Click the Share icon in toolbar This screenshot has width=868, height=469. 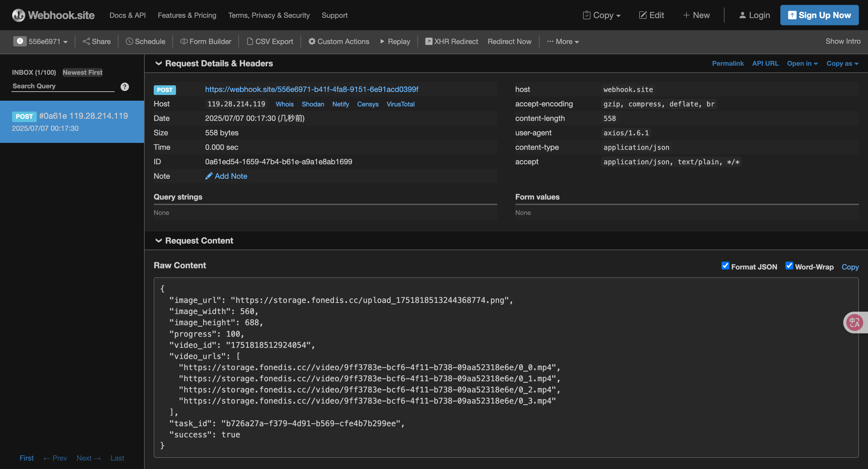[86, 41]
